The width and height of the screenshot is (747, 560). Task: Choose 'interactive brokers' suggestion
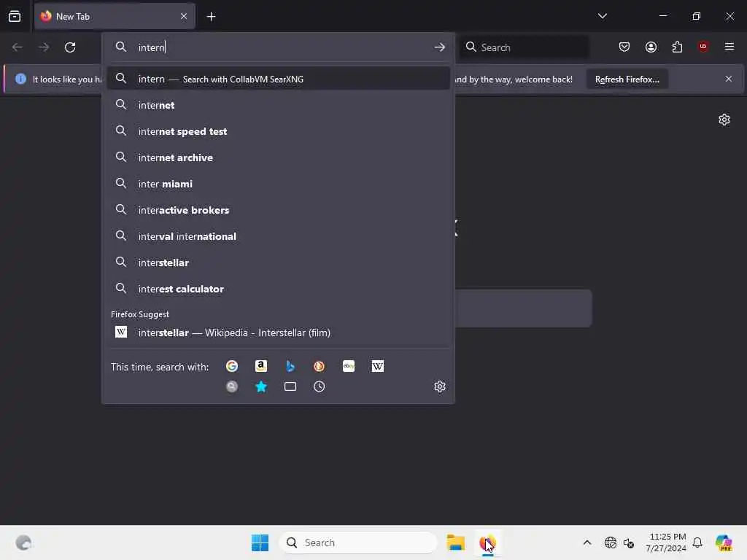278,209
